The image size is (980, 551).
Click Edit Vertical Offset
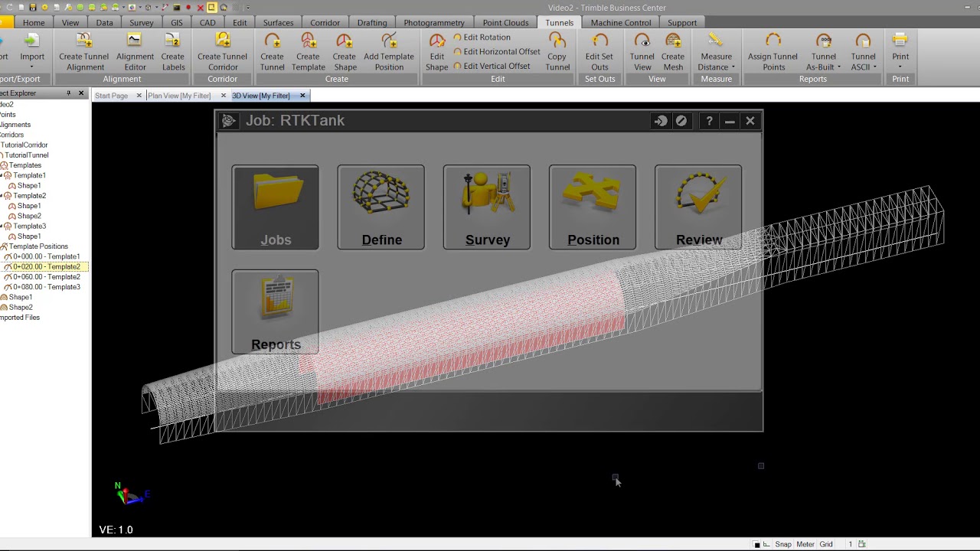(x=492, y=67)
